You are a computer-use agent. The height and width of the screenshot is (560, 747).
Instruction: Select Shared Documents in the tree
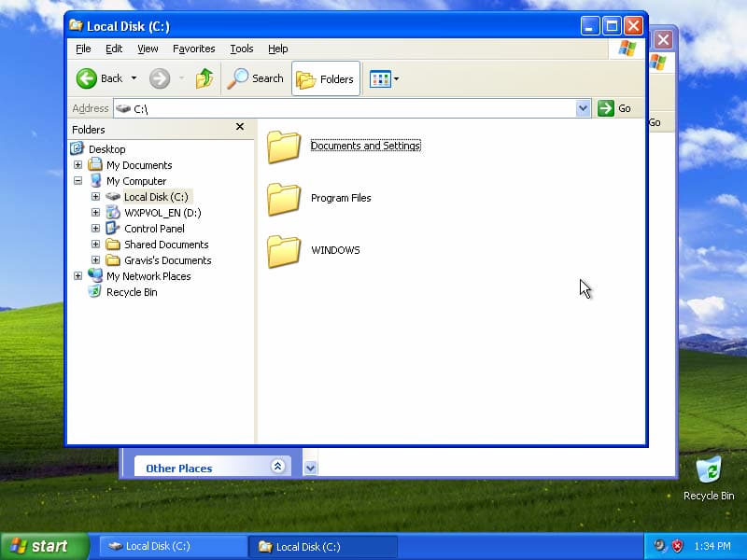coord(166,245)
